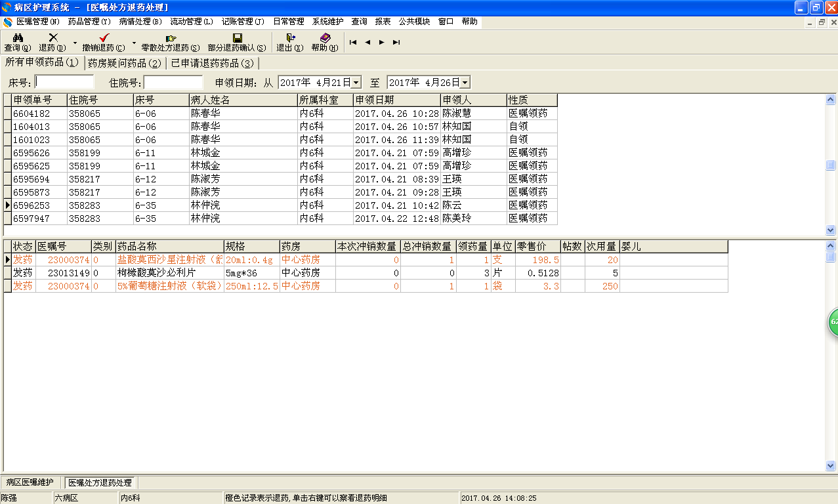Click the 查询 binoculars toolbar icon
The width and height of the screenshot is (838, 504).
tap(18, 38)
